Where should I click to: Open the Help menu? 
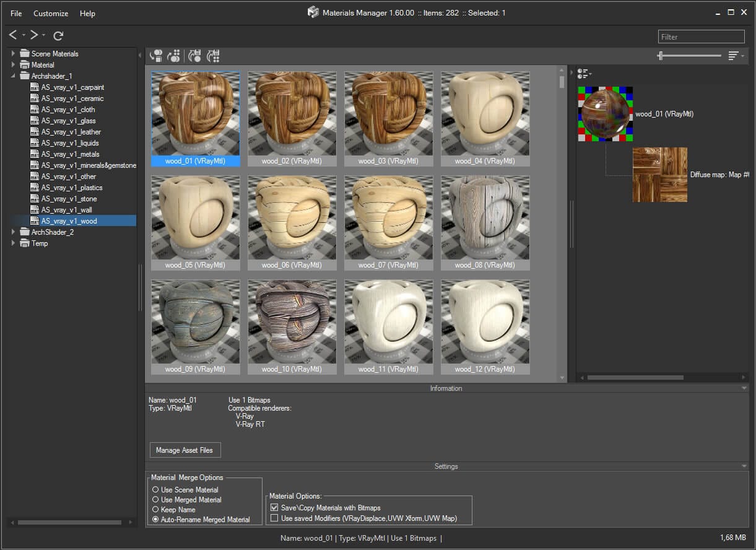tap(88, 13)
